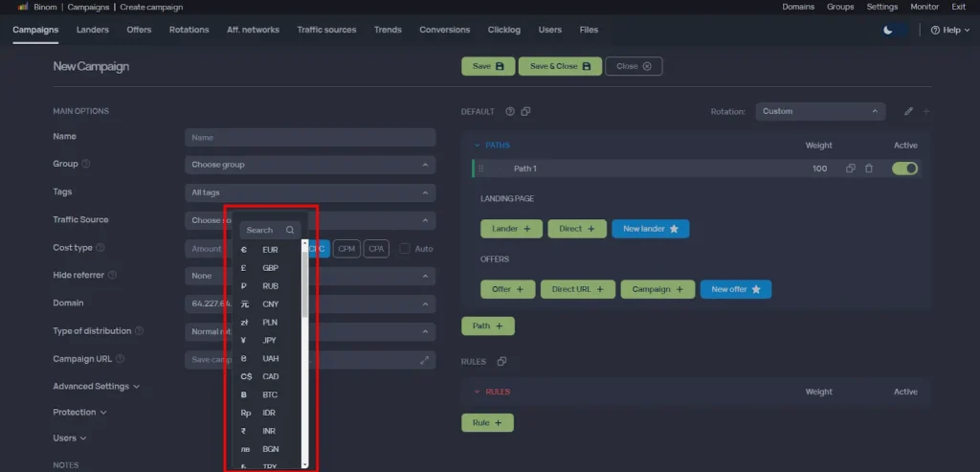980x472 pixels.
Task: Click the trash icon for Path 1
Action: tap(869, 169)
